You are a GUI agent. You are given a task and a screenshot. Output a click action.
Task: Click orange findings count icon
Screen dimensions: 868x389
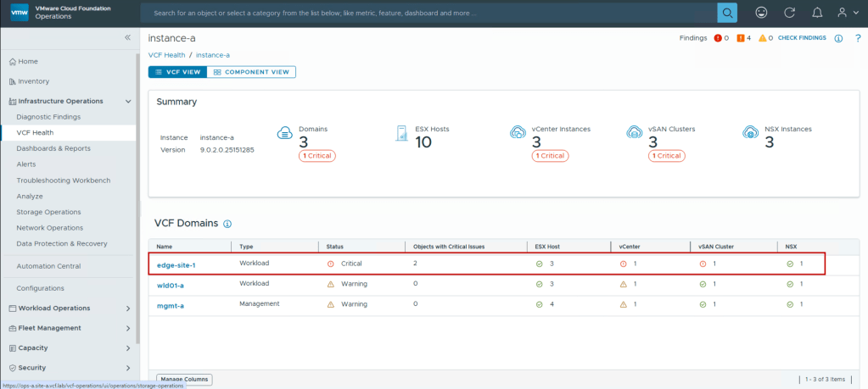point(740,38)
